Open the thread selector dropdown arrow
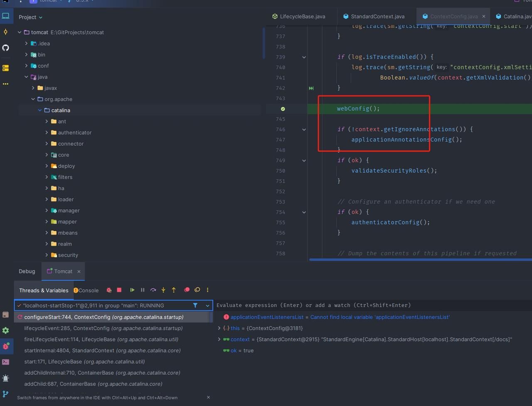The height and width of the screenshot is (406, 532). pos(207,306)
